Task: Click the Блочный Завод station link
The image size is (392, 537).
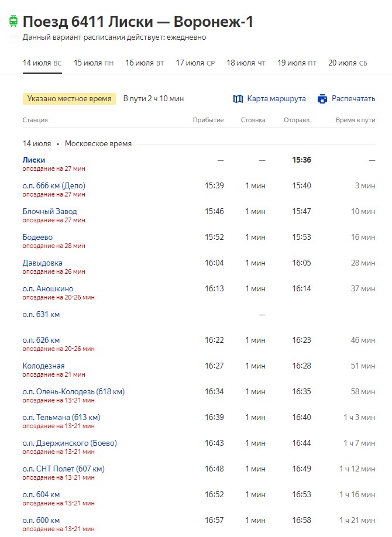Action: pos(50,211)
